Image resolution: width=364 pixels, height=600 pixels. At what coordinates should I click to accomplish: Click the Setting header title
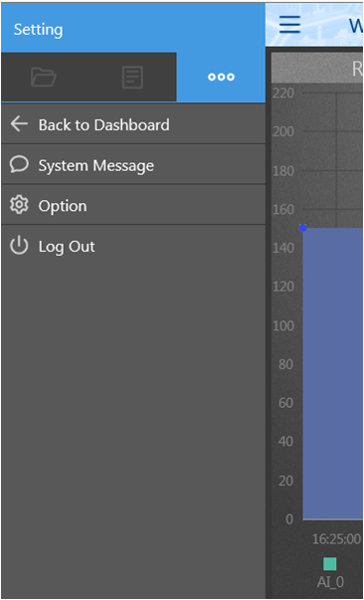pyautogui.click(x=38, y=30)
